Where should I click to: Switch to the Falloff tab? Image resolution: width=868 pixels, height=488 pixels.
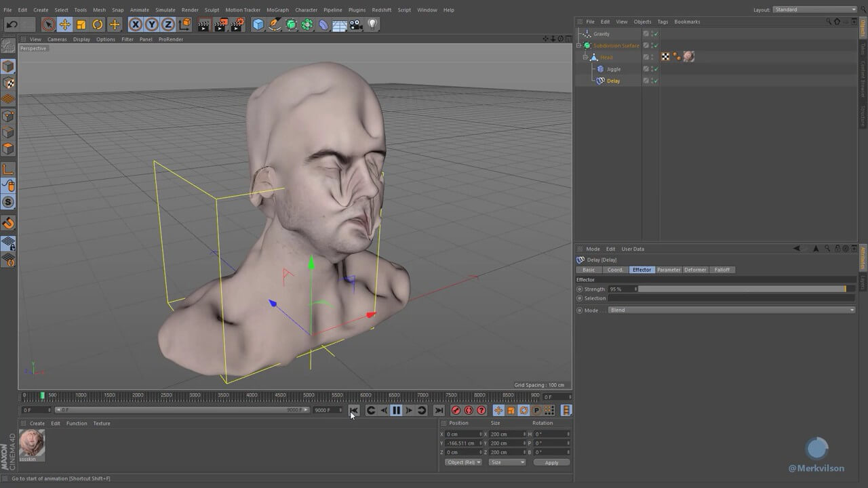click(722, 270)
